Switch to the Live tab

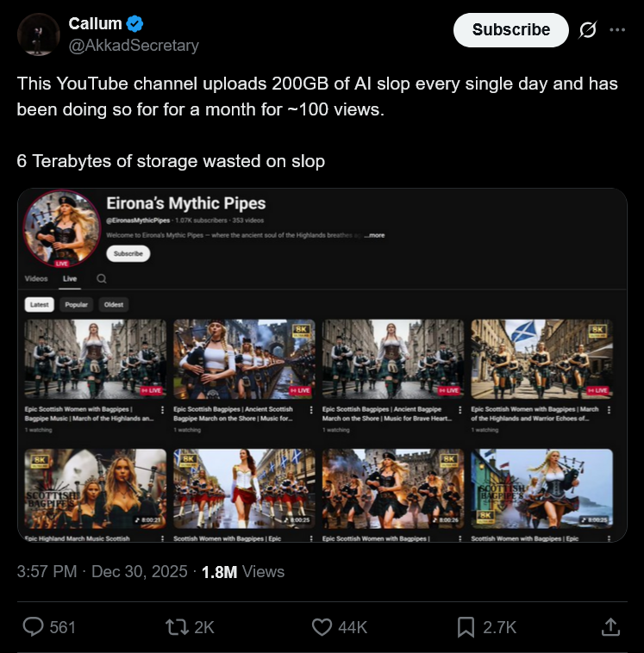point(70,278)
